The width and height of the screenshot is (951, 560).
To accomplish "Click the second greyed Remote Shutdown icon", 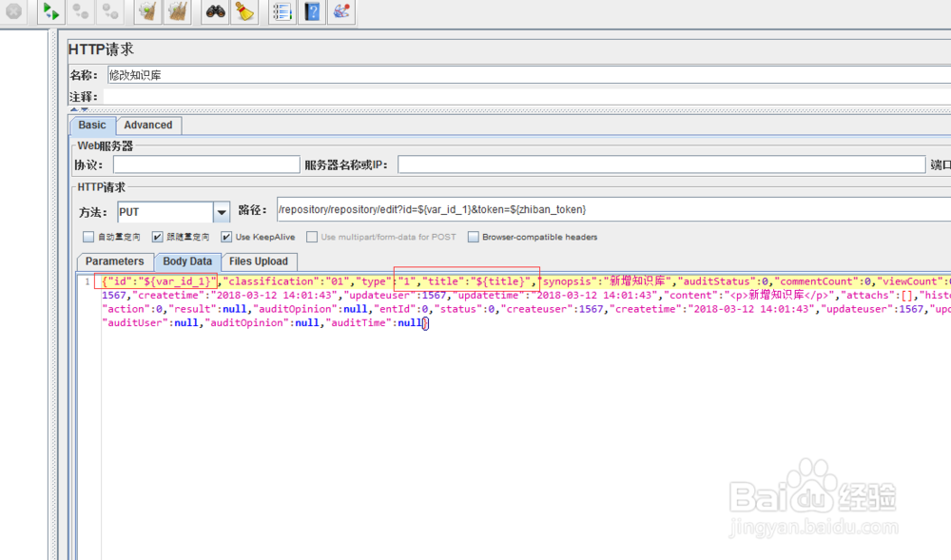I will (109, 11).
